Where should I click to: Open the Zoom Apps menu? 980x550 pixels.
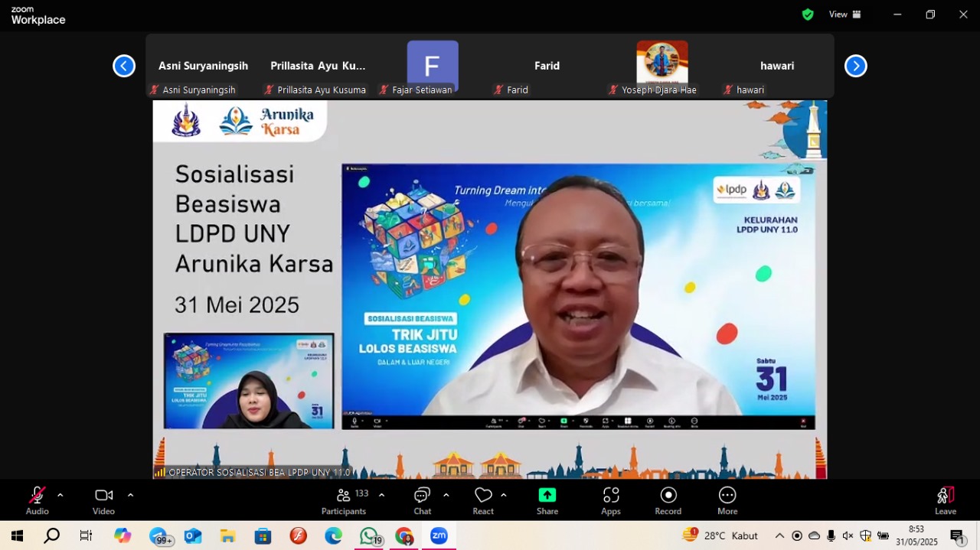pos(611,501)
